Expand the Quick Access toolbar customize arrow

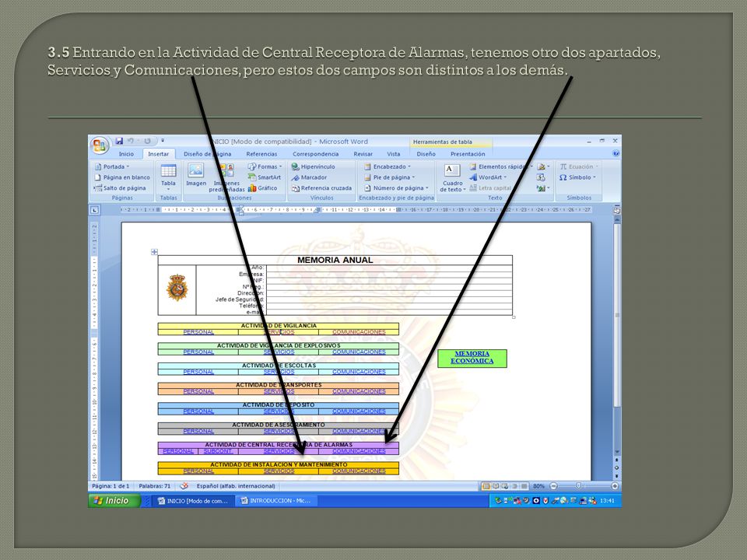click(x=163, y=141)
